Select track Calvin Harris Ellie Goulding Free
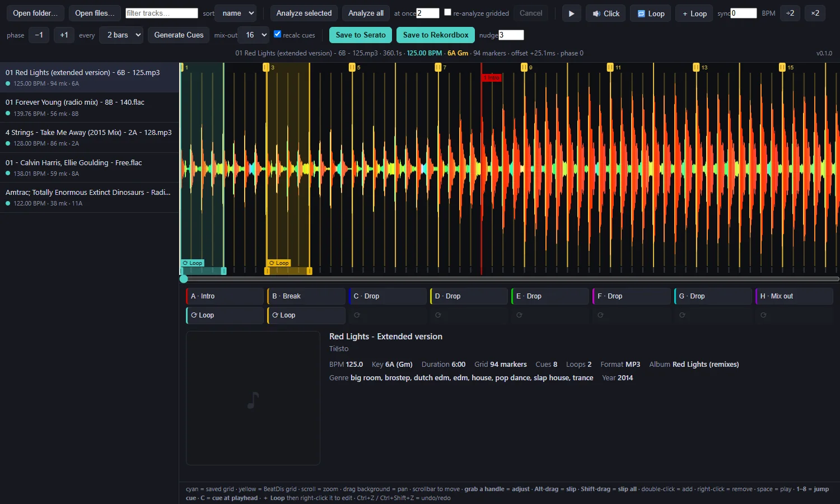The height and width of the screenshot is (504, 840). [x=90, y=167]
